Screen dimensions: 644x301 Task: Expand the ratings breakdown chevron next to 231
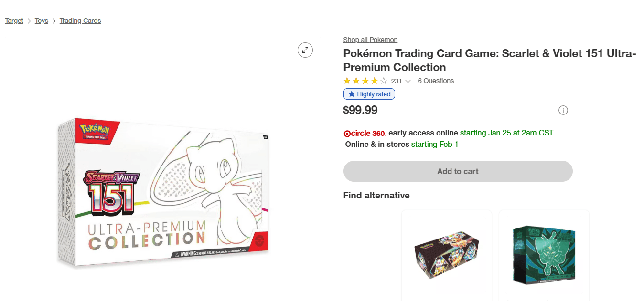point(408,81)
